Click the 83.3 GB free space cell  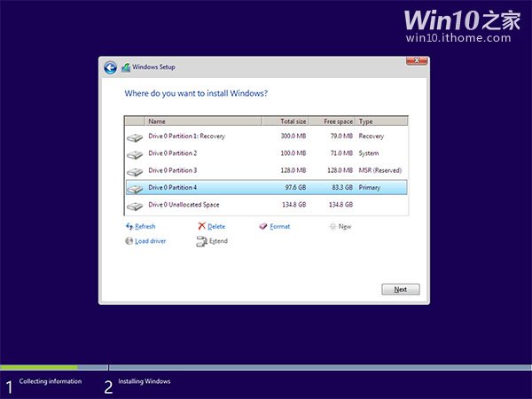342,187
